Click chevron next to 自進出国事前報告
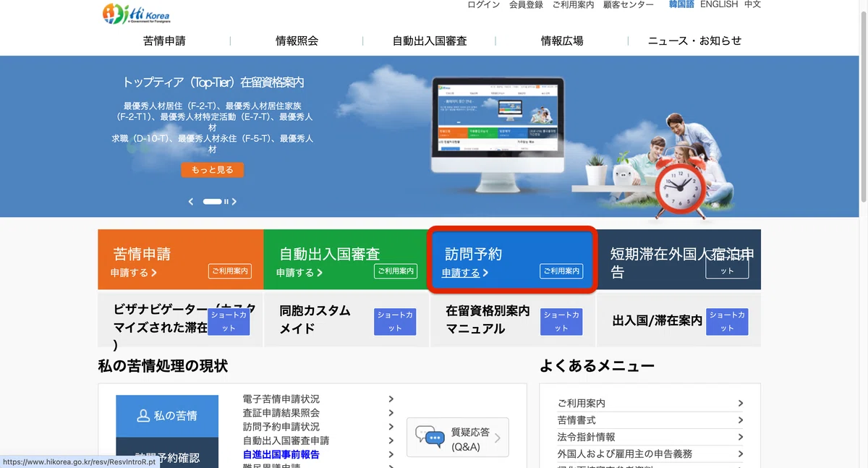868x468 pixels. 391,455
